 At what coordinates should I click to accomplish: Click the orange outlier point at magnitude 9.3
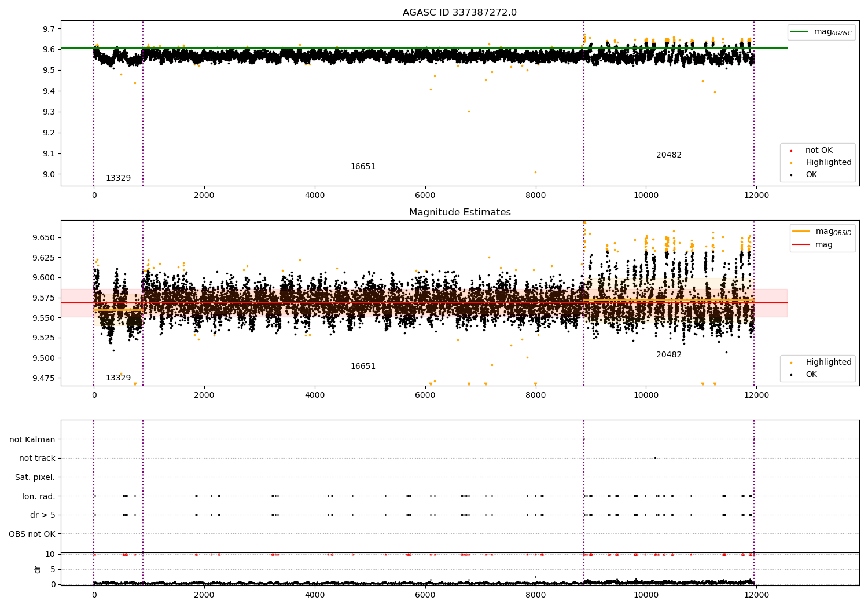(469, 111)
